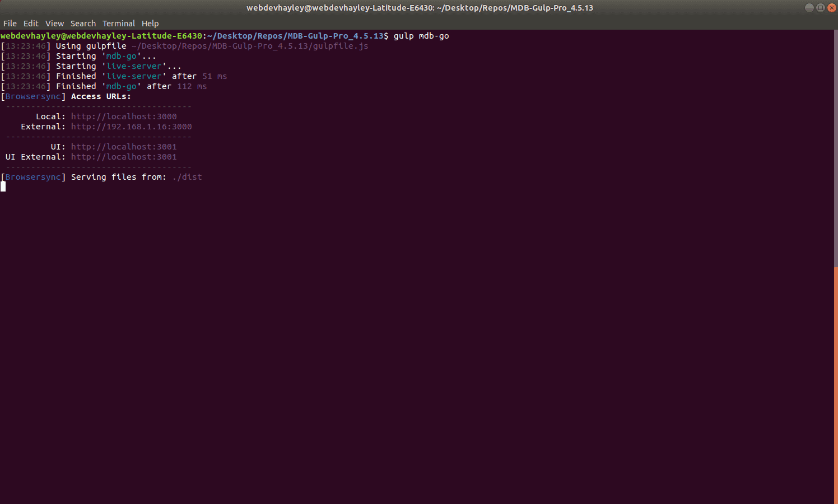Open the Terminal menu
This screenshot has height=504, width=838.
pos(119,24)
